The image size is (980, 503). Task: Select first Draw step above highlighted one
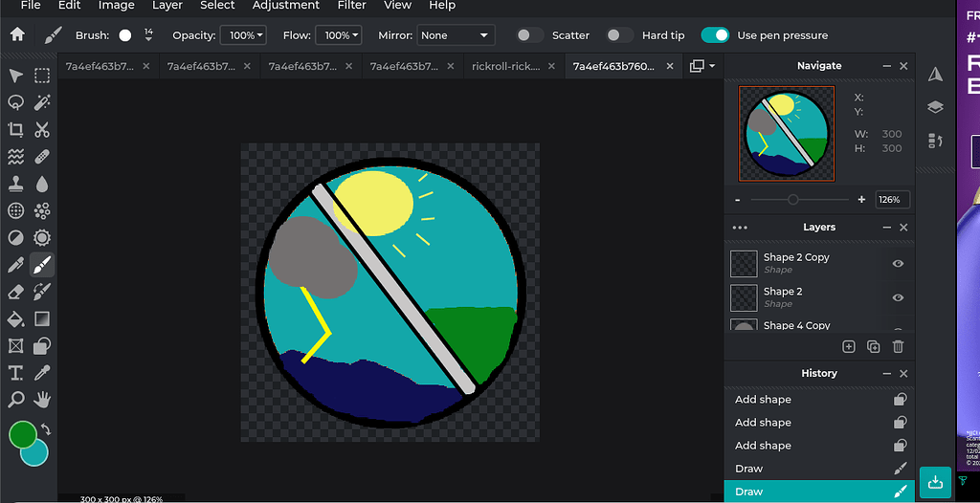pyautogui.click(x=819, y=469)
